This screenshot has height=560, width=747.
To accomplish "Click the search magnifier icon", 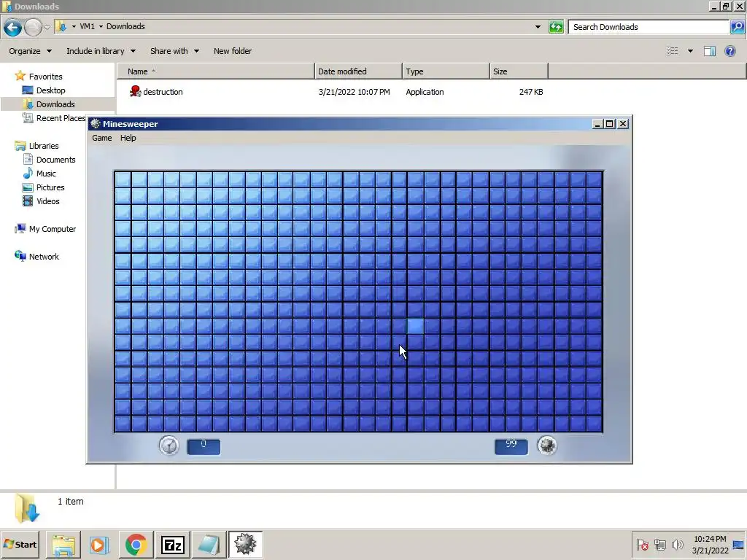I will pyautogui.click(x=737, y=27).
